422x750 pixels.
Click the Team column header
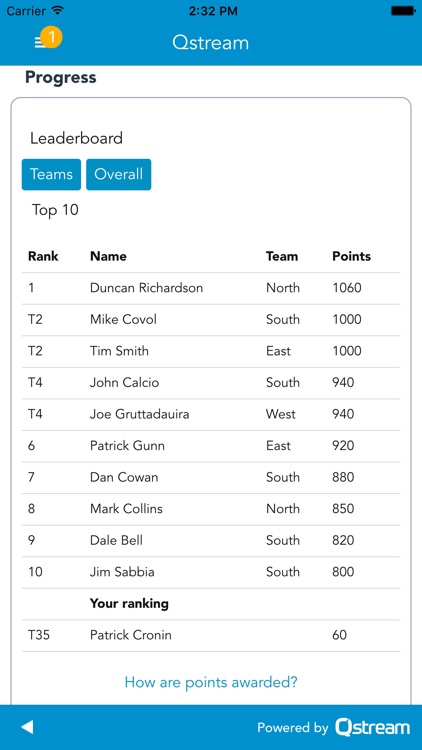pyautogui.click(x=282, y=256)
